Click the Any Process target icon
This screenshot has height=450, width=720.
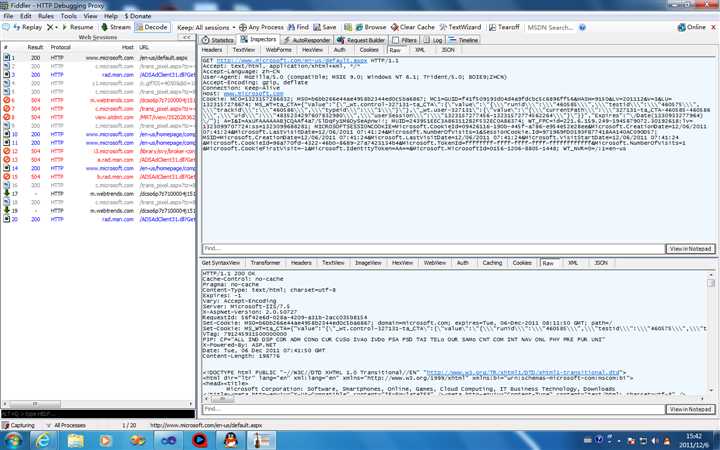coord(243,28)
